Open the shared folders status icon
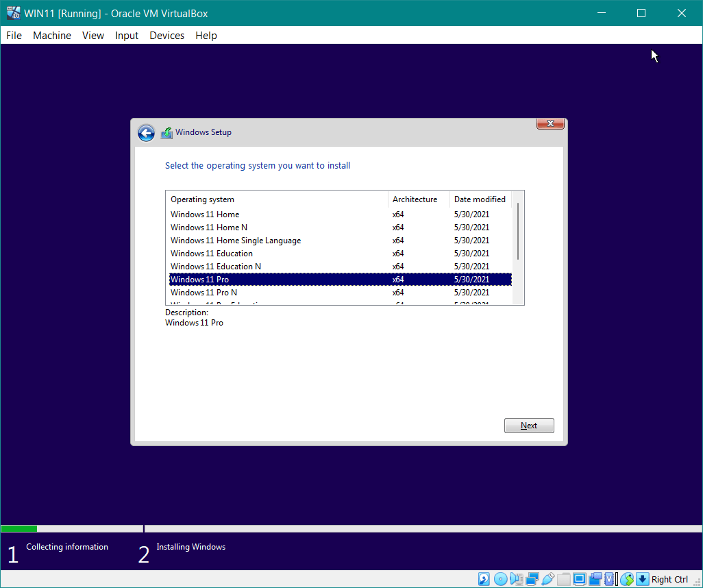The image size is (703, 588). [x=563, y=579]
